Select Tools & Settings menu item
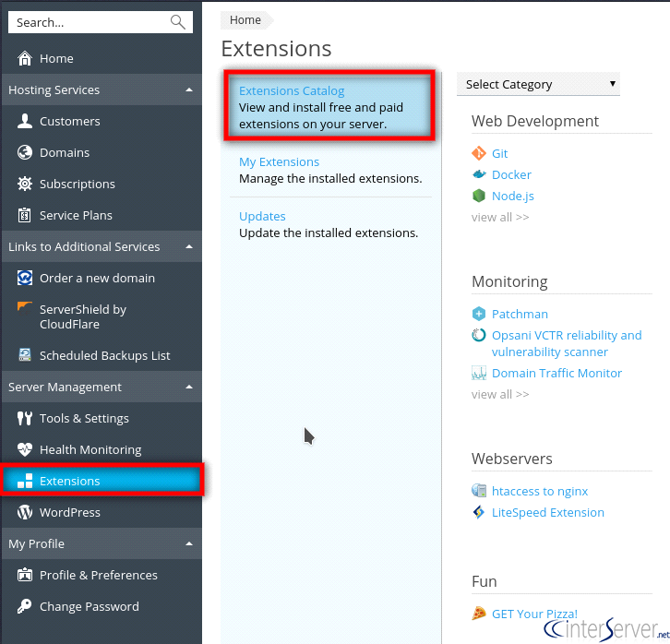The height and width of the screenshot is (644, 670). [x=102, y=418]
